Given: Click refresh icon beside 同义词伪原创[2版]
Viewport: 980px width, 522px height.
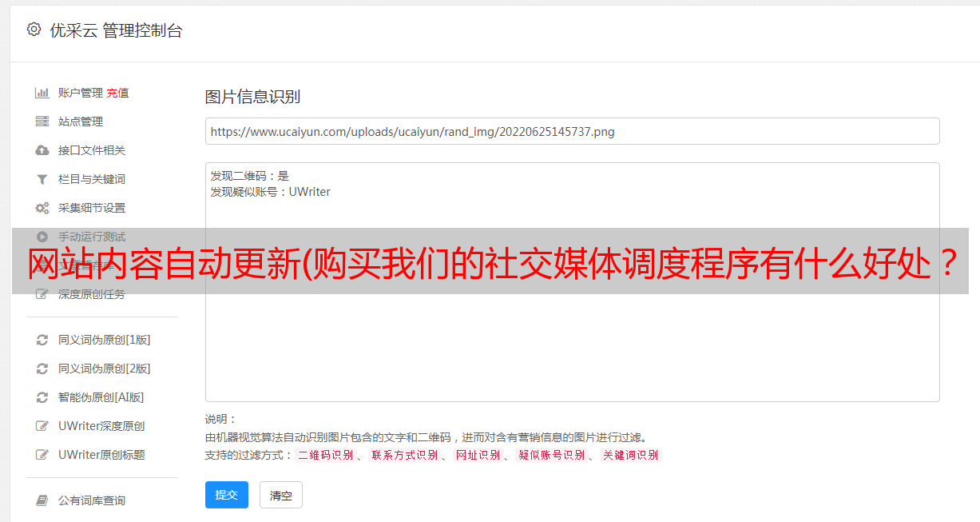Looking at the screenshot, I should [42, 369].
